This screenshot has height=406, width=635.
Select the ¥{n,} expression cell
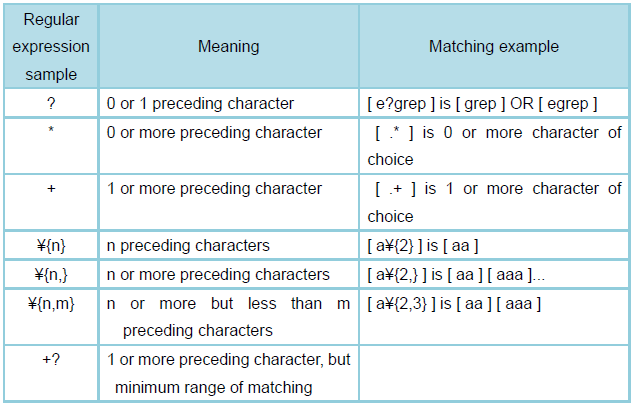click(50, 274)
